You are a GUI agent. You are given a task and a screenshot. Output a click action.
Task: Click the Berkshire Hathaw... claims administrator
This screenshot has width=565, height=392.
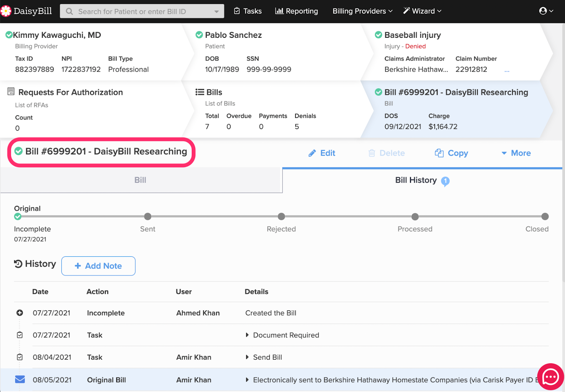click(x=416, y=70)
